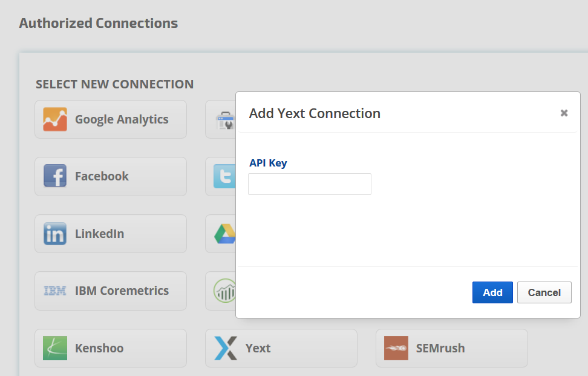Click the blue Yext X icon
The image size is (588, 376).
coord(226,348)
